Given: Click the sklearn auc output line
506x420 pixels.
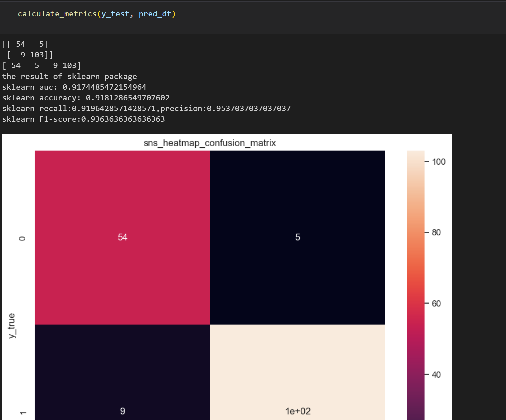Looking at the screenshot, I should 74,87.
